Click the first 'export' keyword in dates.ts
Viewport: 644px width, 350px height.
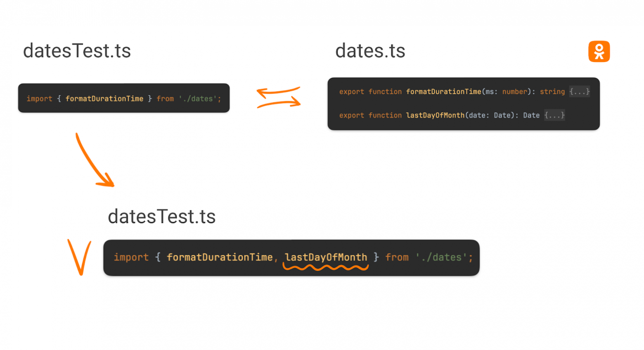click(351, 92)
